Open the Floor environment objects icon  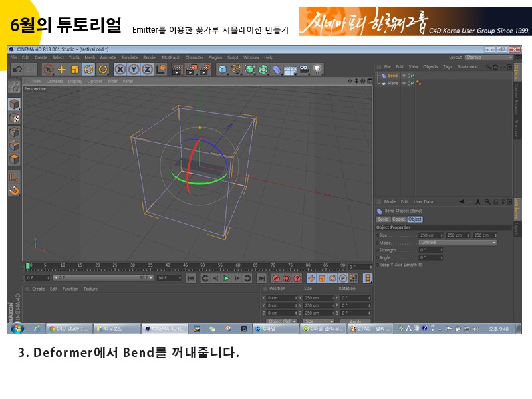(291, 70)
